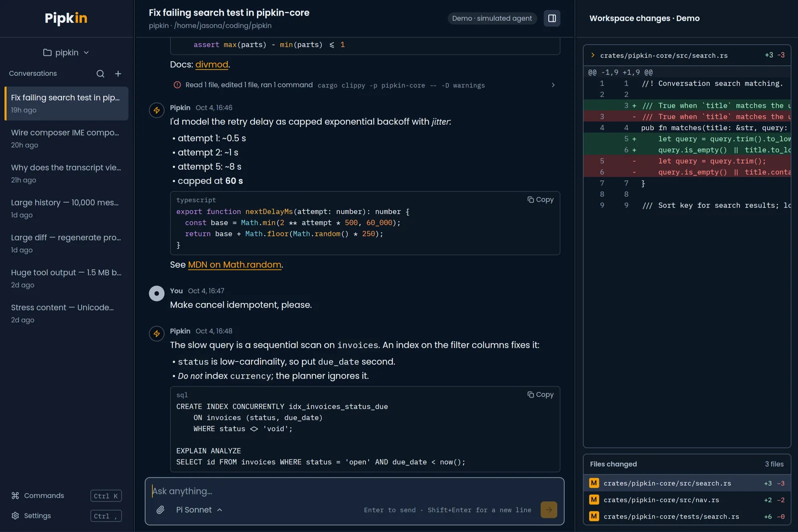
Task: Start a new conversation with the plus icon
Action: 118,74
